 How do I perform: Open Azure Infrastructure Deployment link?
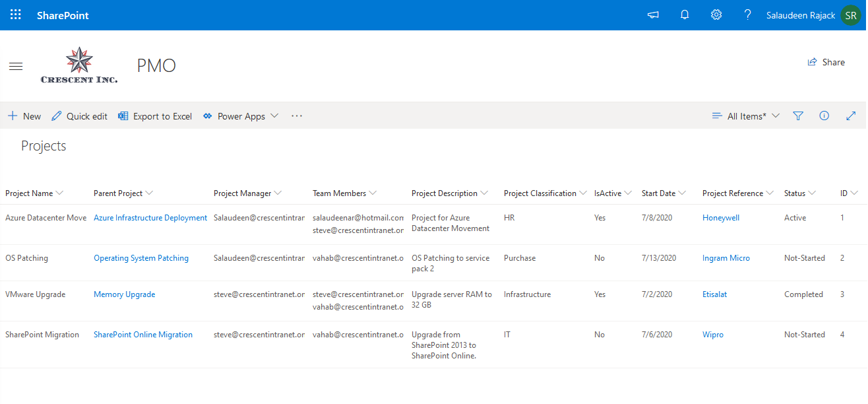coord(150,218)
